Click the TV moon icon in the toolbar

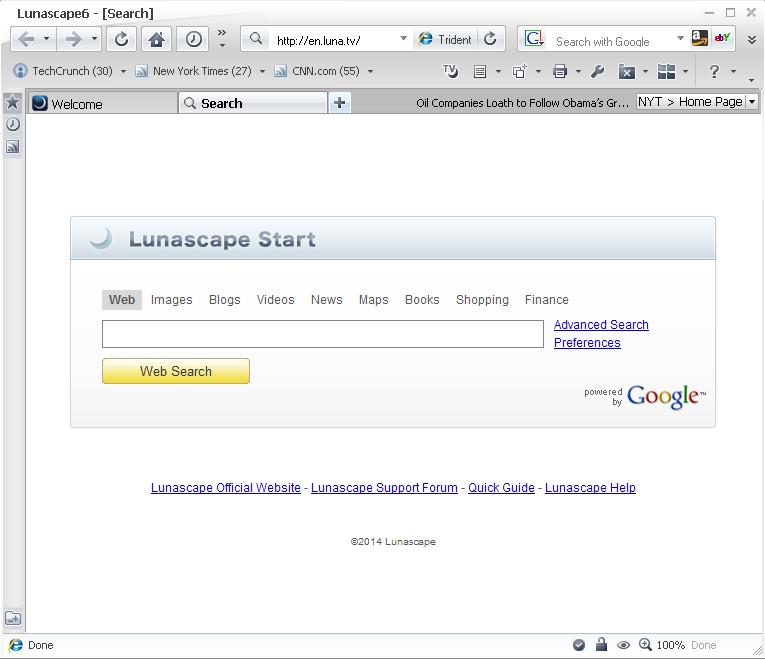coord(450,71)
